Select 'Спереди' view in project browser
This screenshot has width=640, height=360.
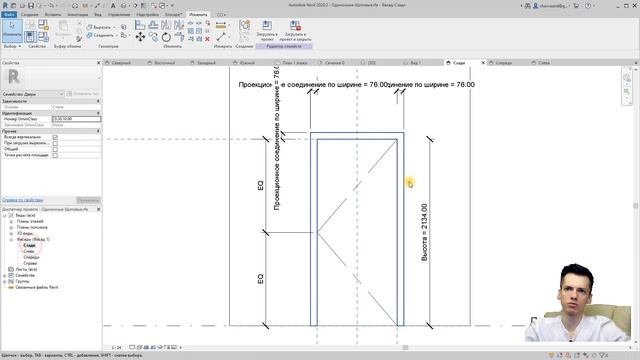pos(31,258)
